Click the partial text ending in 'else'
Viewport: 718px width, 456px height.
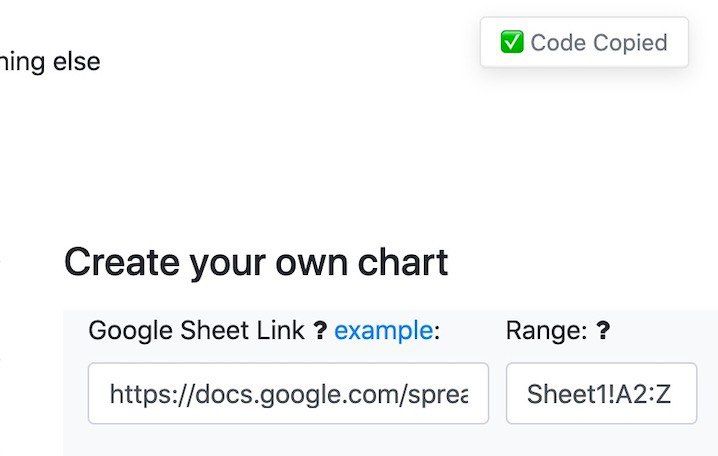(50, 62)
